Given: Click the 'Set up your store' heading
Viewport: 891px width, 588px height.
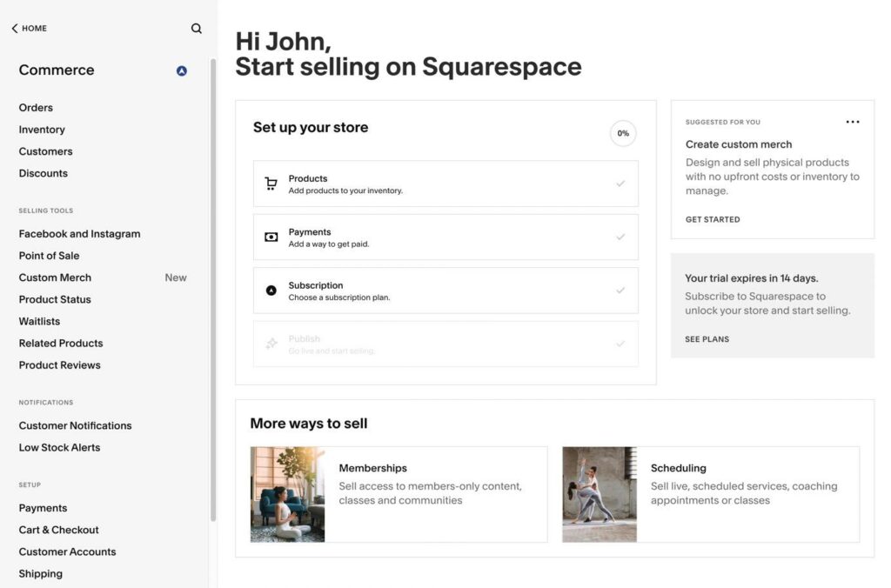Looking at the screenshot, I should pos(311,127).
